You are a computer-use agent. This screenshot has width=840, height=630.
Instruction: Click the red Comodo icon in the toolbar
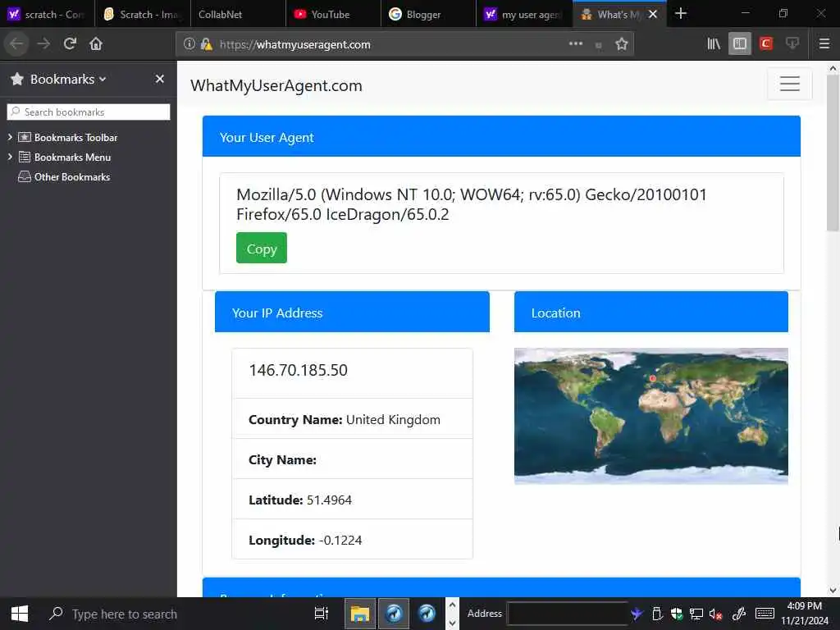tap(766, 44)
